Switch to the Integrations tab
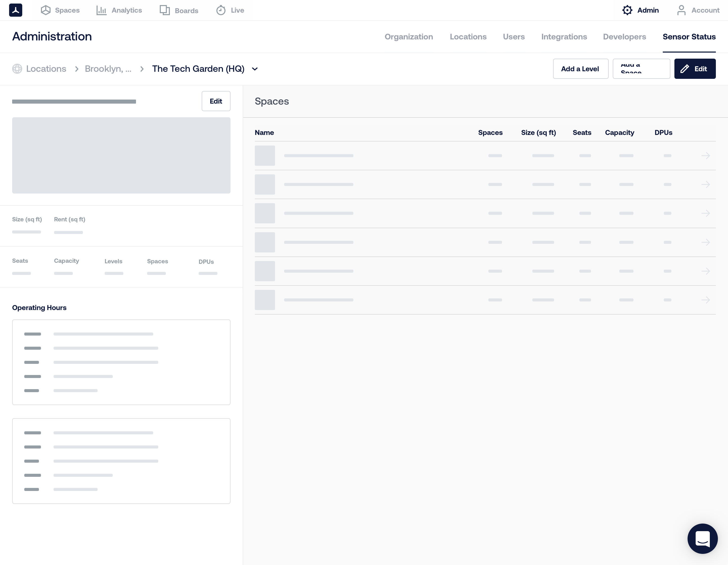This screenshot has width=728, height=565. pos(564,37)
